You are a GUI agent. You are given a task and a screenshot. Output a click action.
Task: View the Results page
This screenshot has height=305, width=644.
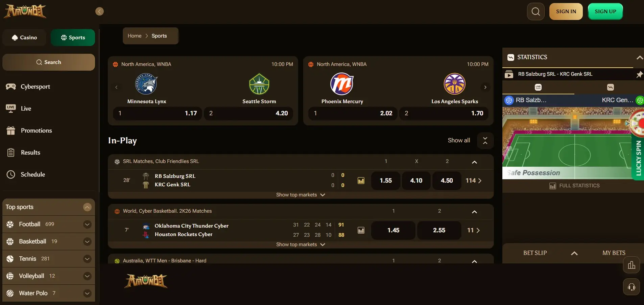click(x=30, y=152)
